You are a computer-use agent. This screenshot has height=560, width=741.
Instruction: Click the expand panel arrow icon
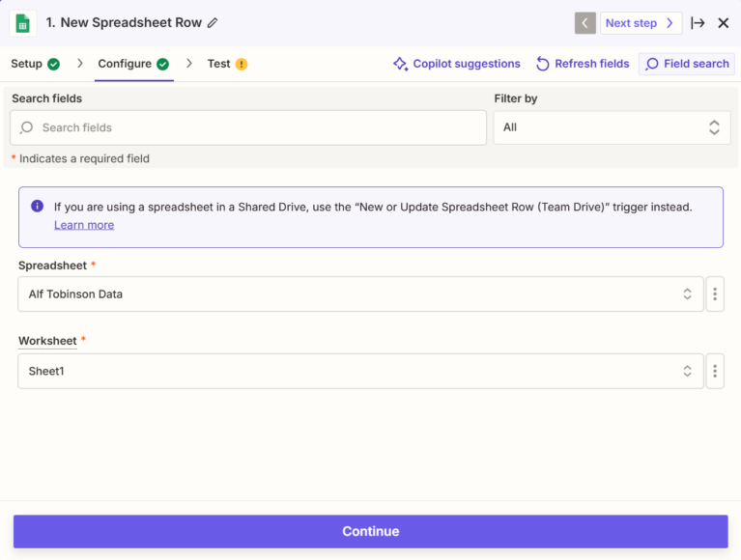(x=698, y=23)
